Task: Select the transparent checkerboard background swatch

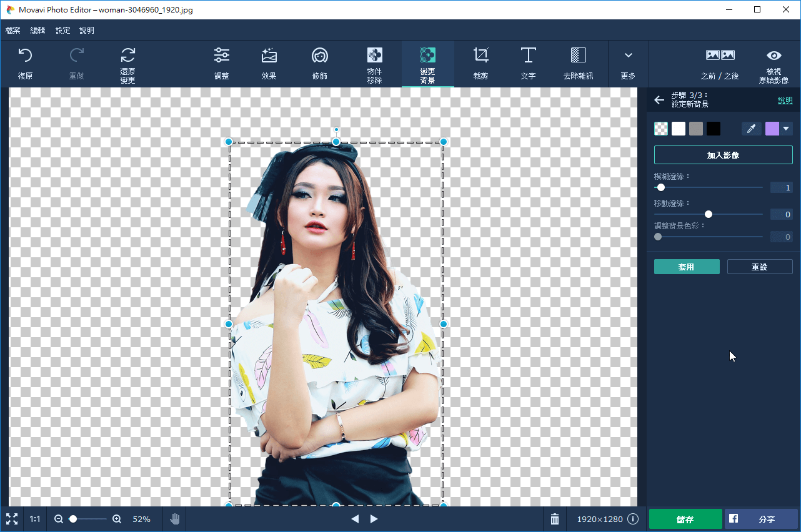Action: [661, 129]
